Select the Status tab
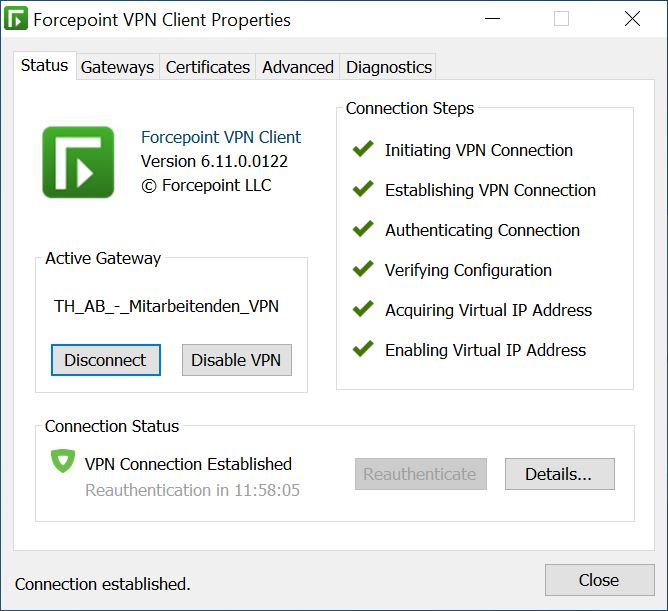 click(x=45, y=66)
